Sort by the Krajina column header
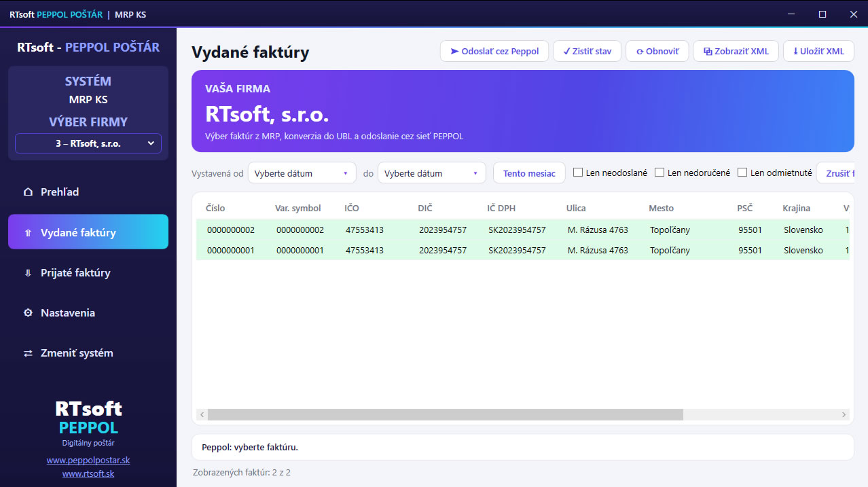 click(796, 208)
